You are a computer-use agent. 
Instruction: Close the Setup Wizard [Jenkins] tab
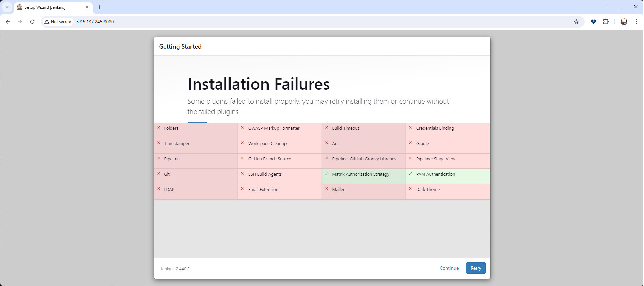tap(87, 7)
